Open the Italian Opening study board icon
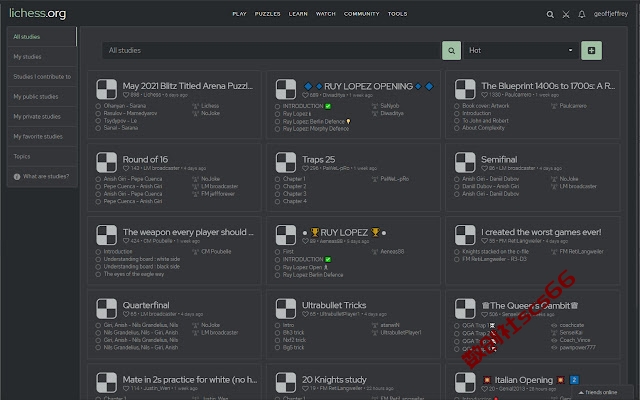Viewport: 640px width, 400px height. 465,382
